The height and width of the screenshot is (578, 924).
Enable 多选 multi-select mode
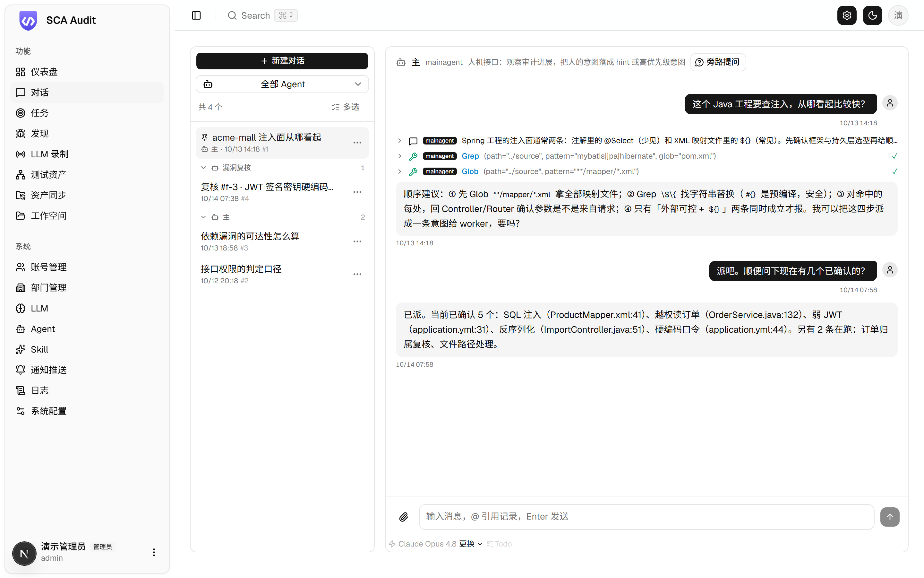tap(346, 107)
